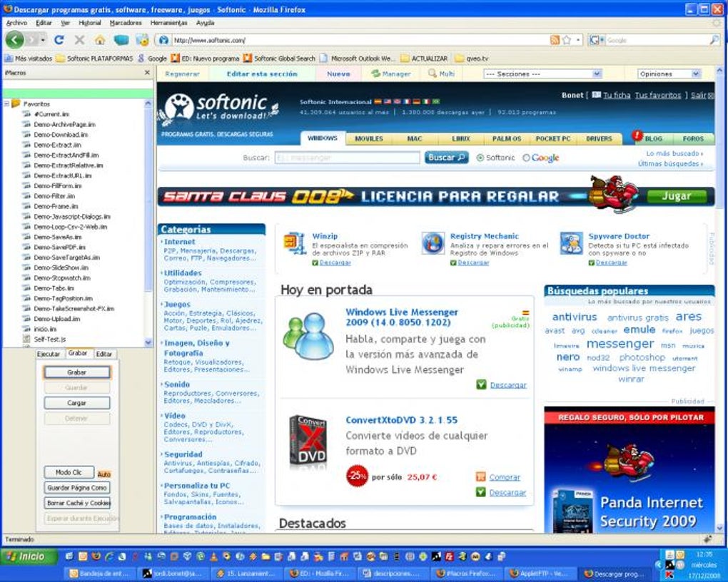Click the Manager recycle icon in toolbar

point(375,73)
